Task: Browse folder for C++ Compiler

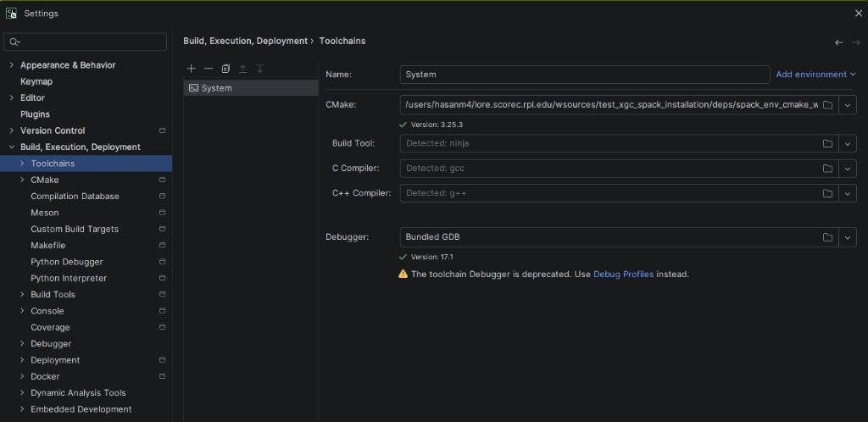Action: point(827,193)
